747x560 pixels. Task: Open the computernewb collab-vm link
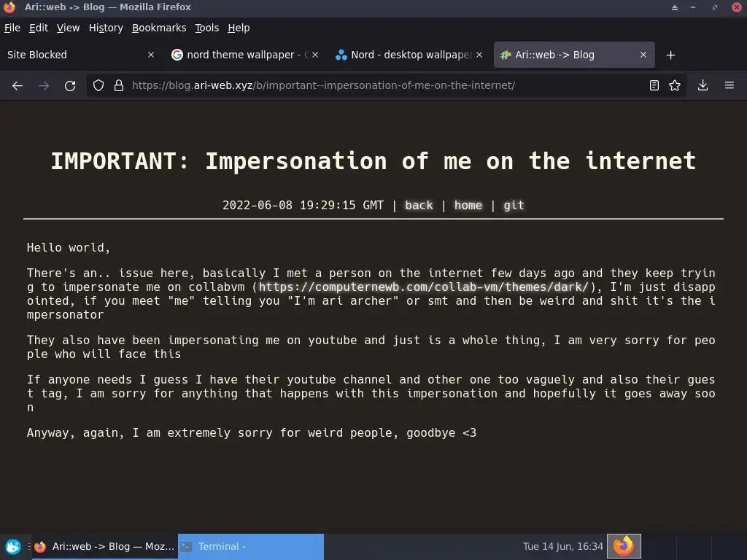coord(424,287)
